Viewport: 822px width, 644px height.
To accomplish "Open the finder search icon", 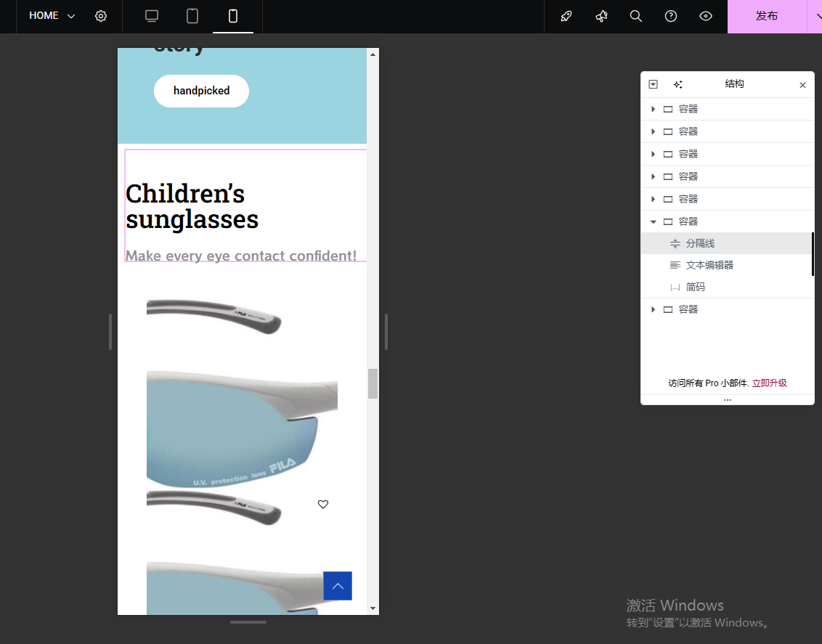I will pyautogui.click(x=636, y=16).
